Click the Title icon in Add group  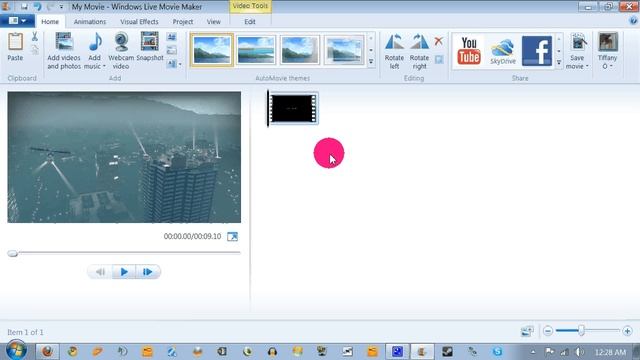(x=172, y=37)
